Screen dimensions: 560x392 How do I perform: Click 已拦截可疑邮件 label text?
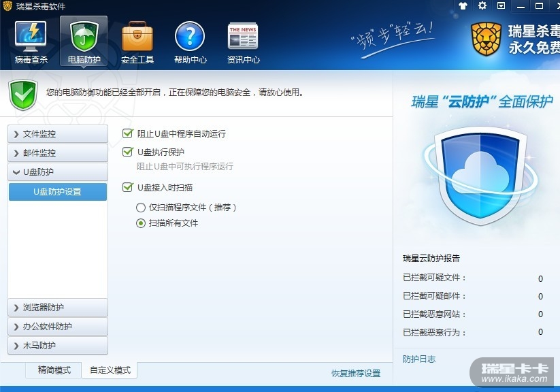pos(434,296)
